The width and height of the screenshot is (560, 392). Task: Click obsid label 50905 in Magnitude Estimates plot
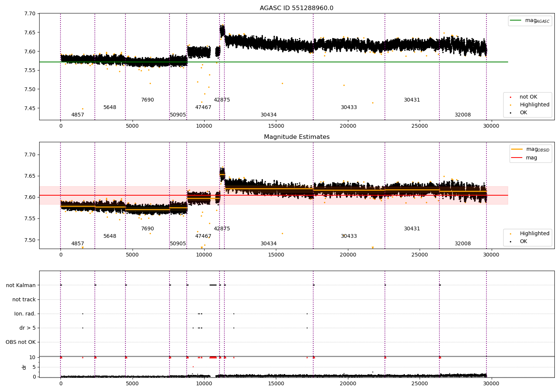tap(178, 244)
